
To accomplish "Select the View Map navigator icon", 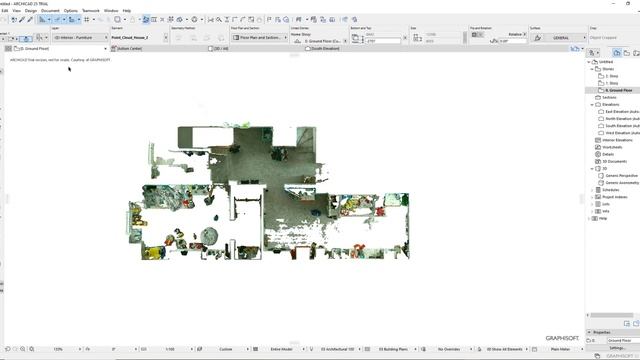I will click(627, 53).
